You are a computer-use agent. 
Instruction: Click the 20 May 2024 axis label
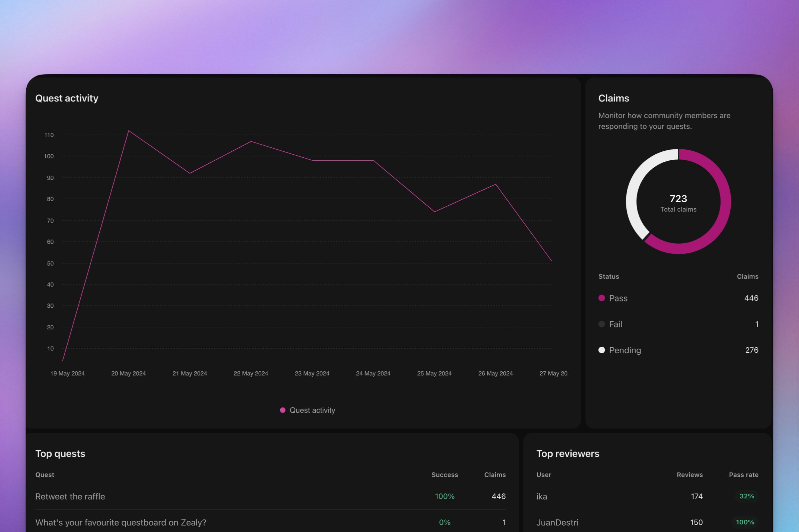(129, 373)
